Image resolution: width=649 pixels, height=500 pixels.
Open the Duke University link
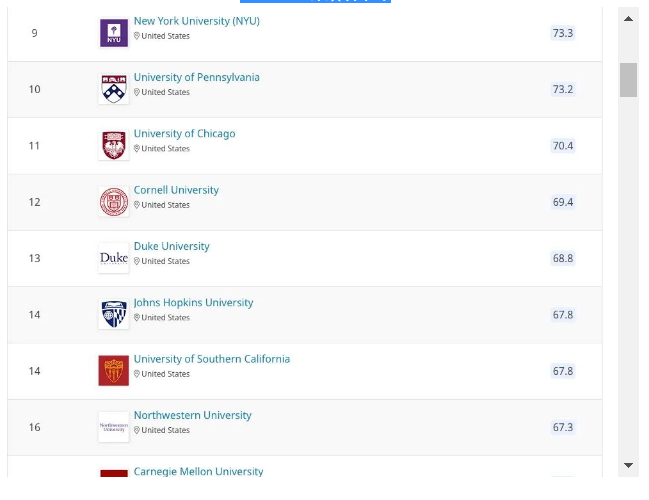172,246
